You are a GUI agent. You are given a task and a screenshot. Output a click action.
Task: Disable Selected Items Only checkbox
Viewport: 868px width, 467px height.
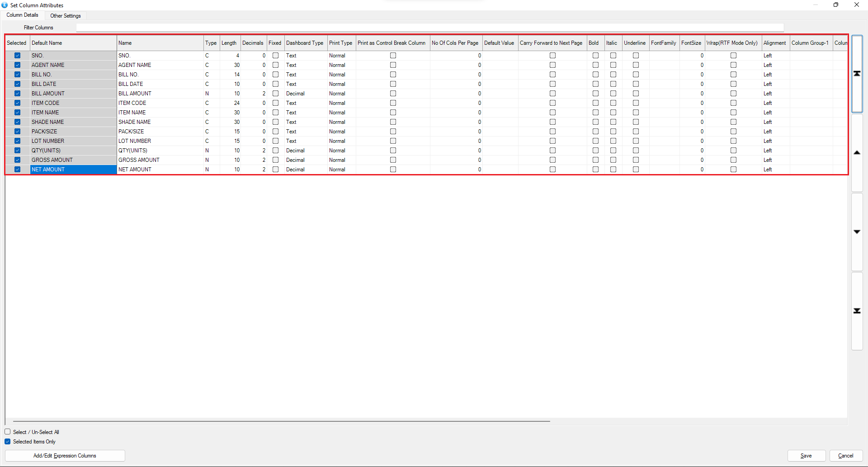pos(8,442)
